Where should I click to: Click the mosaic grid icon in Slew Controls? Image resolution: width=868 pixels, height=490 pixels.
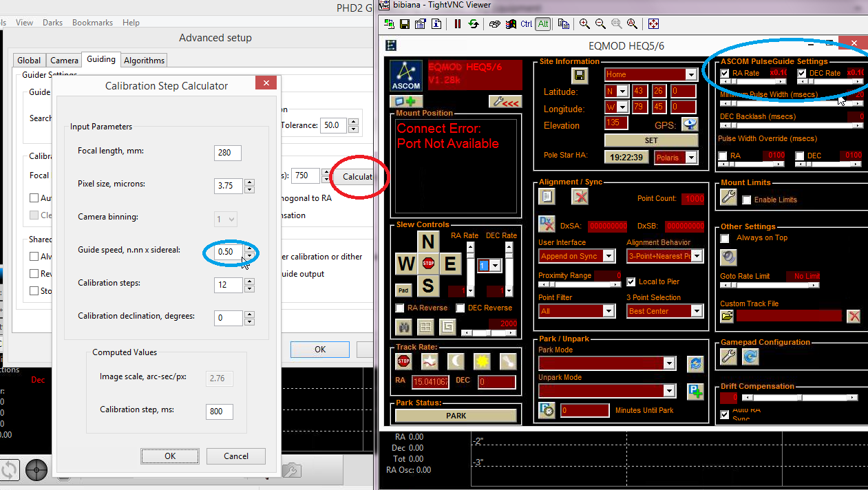click(x=425, y=327)
